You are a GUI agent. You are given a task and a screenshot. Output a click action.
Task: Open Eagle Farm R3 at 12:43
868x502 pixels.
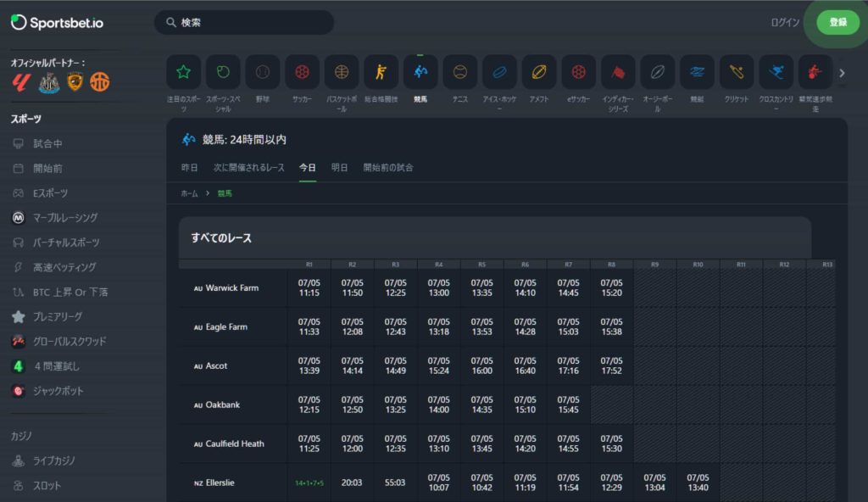click(395, 327)
